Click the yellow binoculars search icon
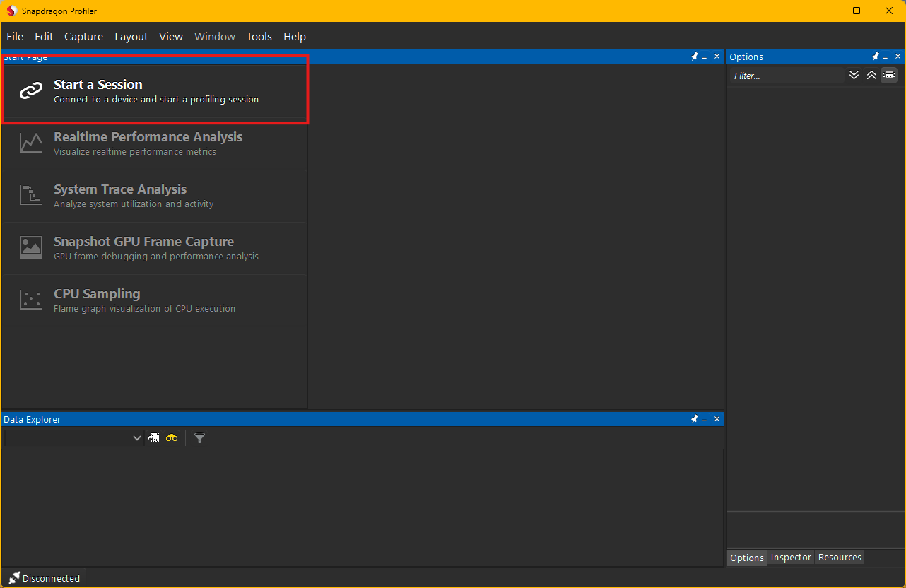 pos(172,438)
